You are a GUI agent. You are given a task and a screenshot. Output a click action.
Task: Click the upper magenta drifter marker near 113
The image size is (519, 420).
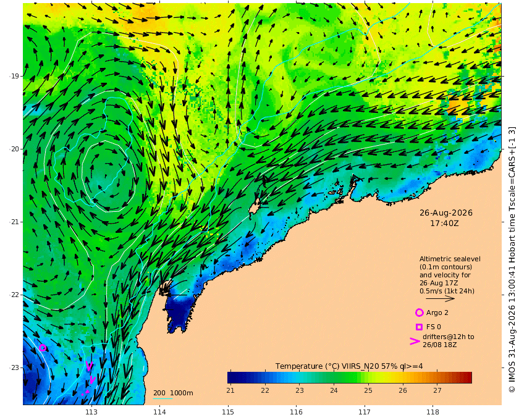89,366
